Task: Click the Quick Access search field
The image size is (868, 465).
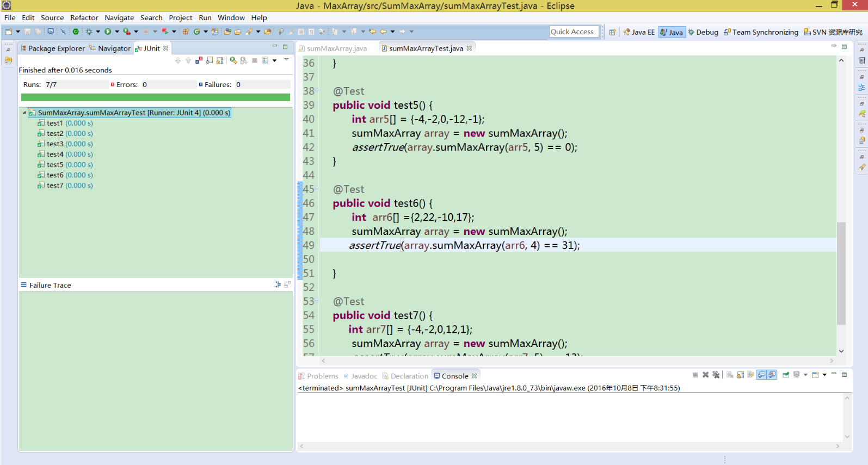Action: [x=574, y=32]
